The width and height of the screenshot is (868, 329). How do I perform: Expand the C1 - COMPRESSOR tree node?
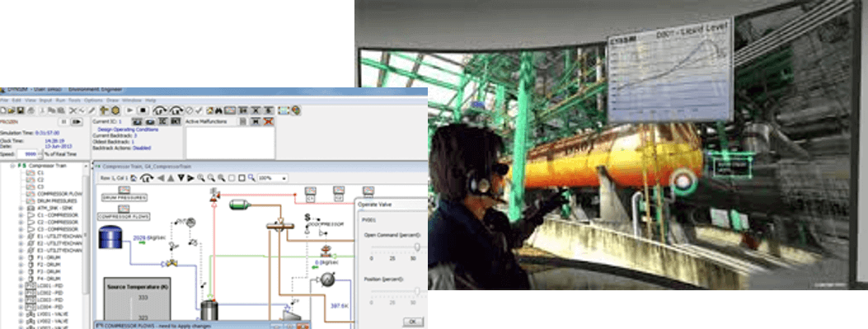[21, 215]
